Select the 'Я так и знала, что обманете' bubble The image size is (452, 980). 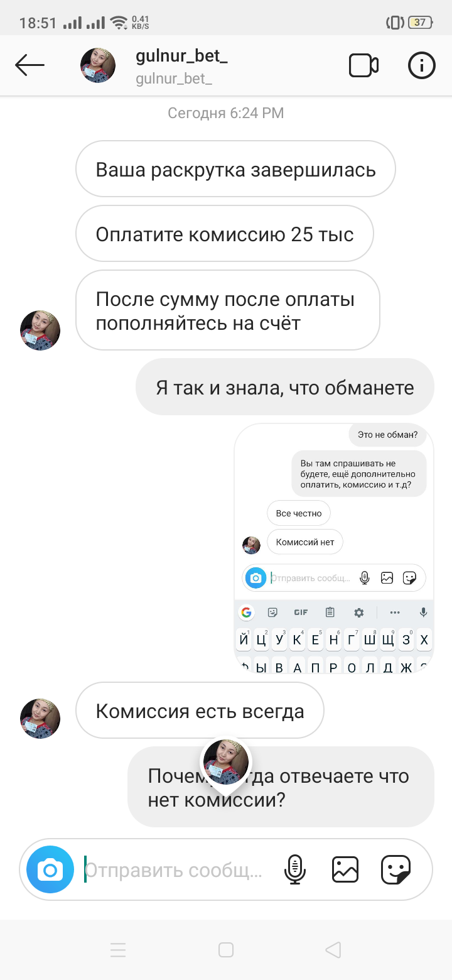[285, 387]
